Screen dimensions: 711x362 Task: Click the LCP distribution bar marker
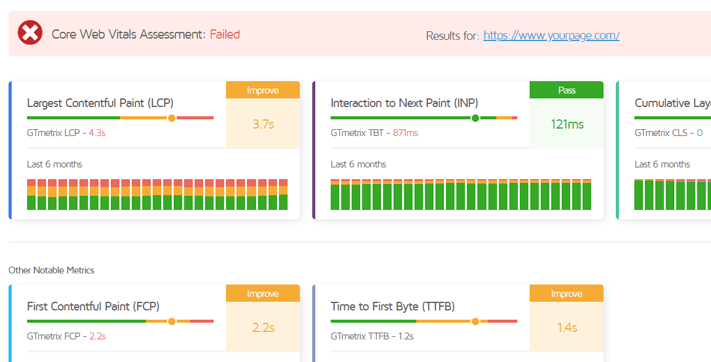click(171, 118)
